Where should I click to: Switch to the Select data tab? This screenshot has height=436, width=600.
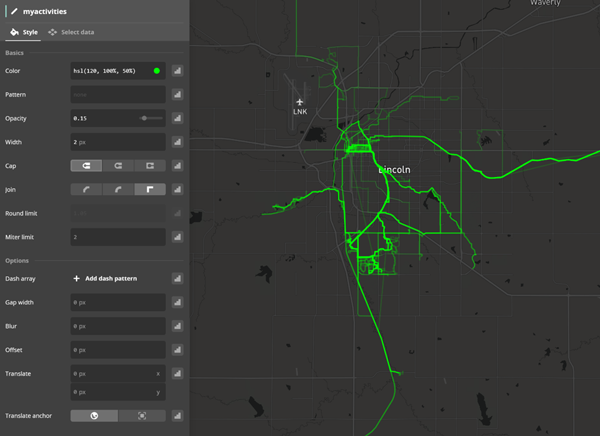pos(71,32)
